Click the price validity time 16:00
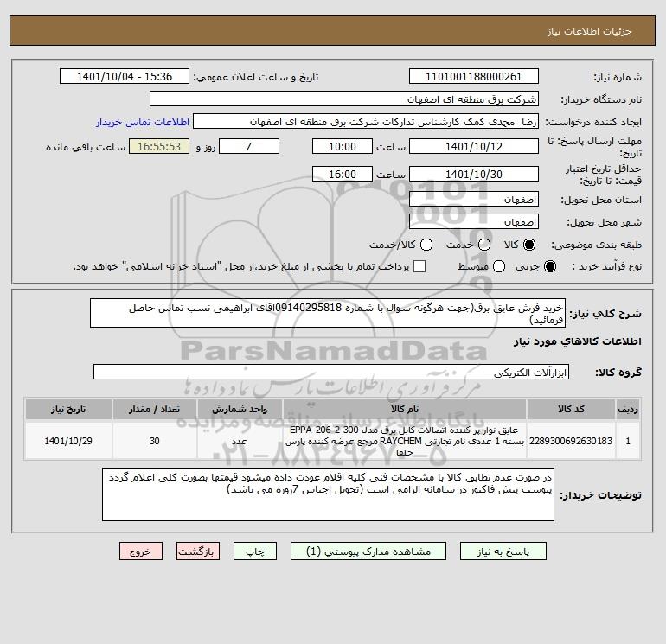This screenshot has height=644, width=666. coord(343,174)
